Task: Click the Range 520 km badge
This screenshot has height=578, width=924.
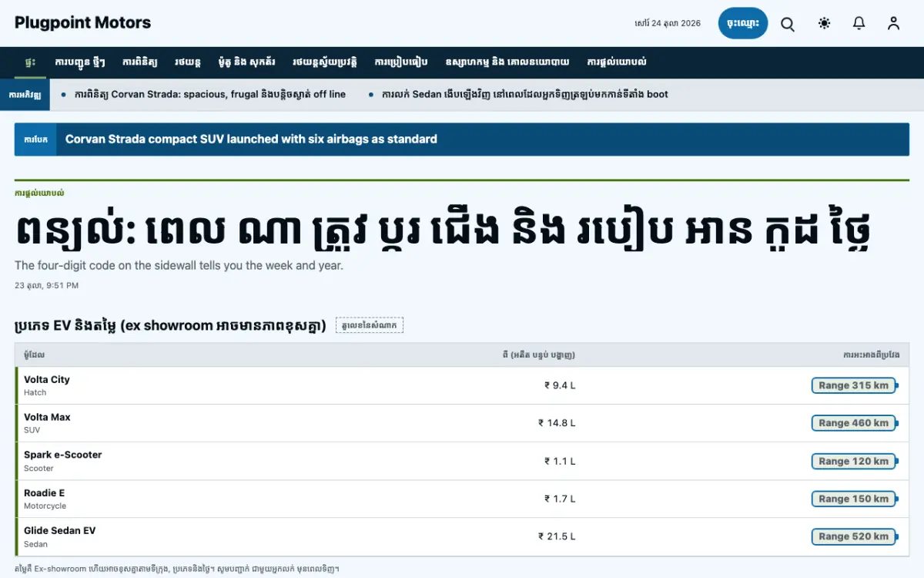Action: pyautogui.click(x=853, y=536)
